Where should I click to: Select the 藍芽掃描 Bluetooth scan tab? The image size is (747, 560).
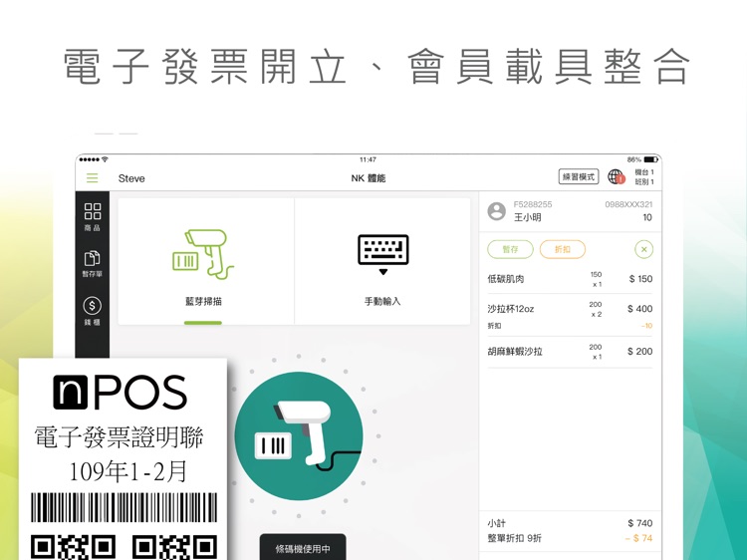(x=206, y=262)
